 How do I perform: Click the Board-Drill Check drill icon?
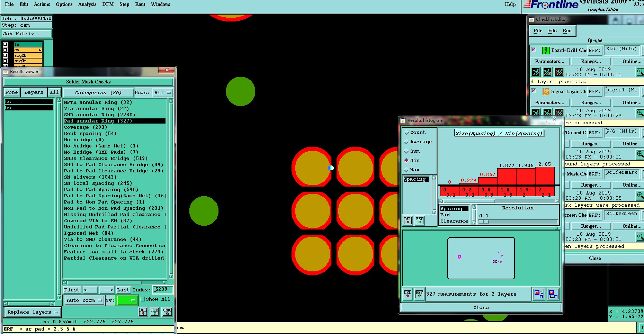click(x=546, y=51)
